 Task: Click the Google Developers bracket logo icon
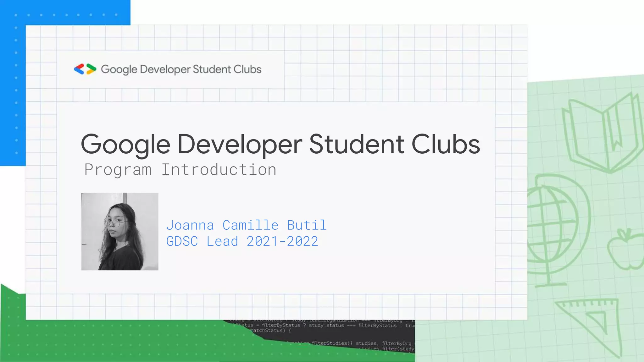pos(85,69)
